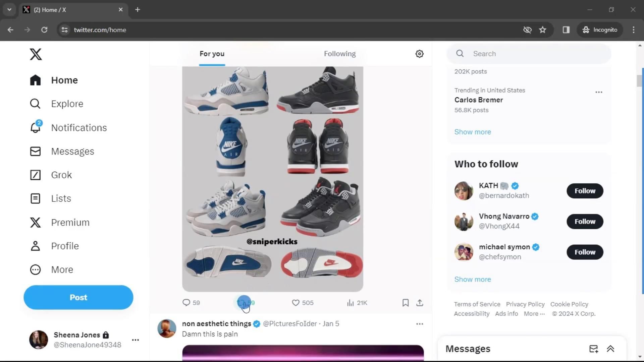Expand the Messages drawer with the double-chevron
644x362 pixels.
pyautogui.click(x=610, y=349)
